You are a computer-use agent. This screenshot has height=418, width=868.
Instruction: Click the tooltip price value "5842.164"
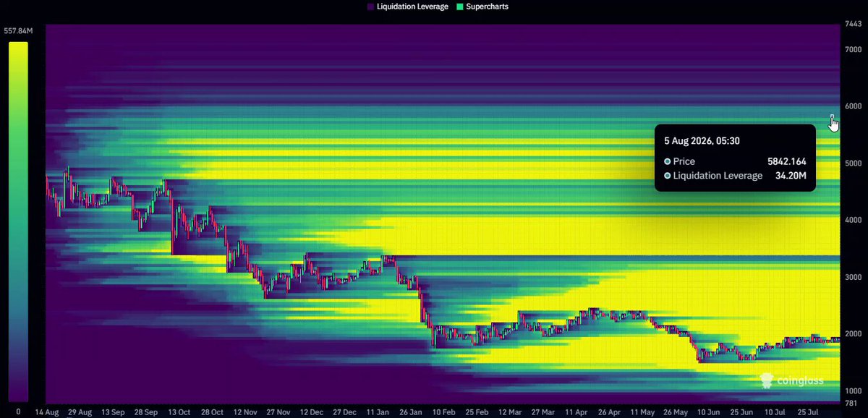click(x=787, y=161)
